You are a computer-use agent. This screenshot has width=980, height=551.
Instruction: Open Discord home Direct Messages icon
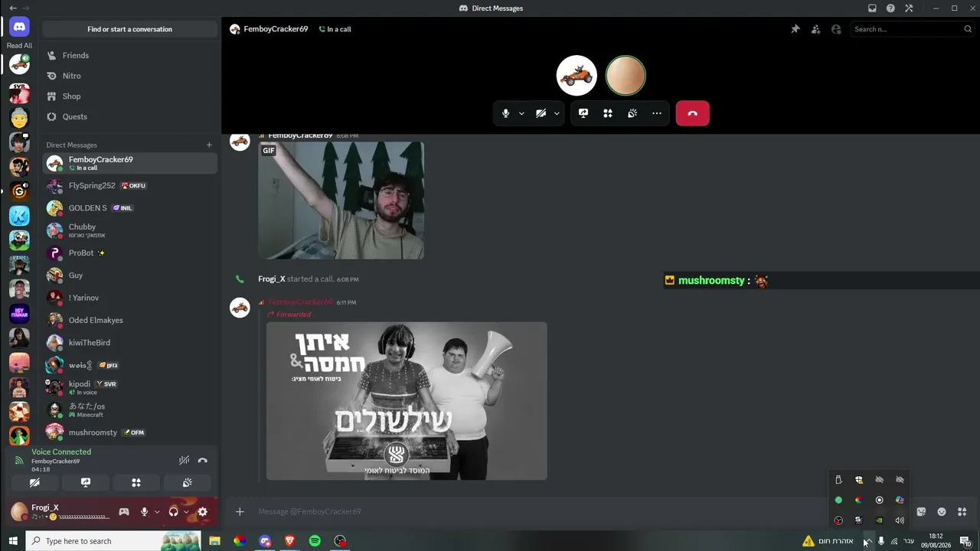[x=19, y=27]
